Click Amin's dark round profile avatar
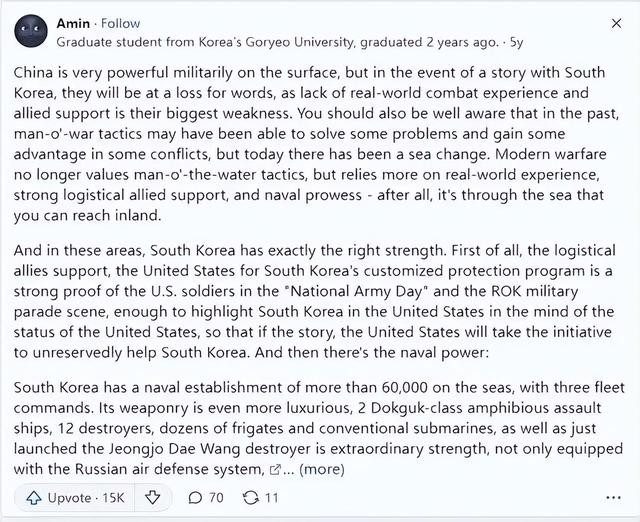This screenshot has width=640, height=522. [x=31, y=31]
